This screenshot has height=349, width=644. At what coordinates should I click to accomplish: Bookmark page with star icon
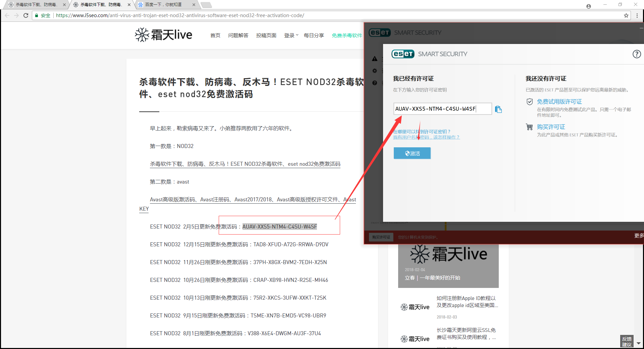tap(626, 15)
